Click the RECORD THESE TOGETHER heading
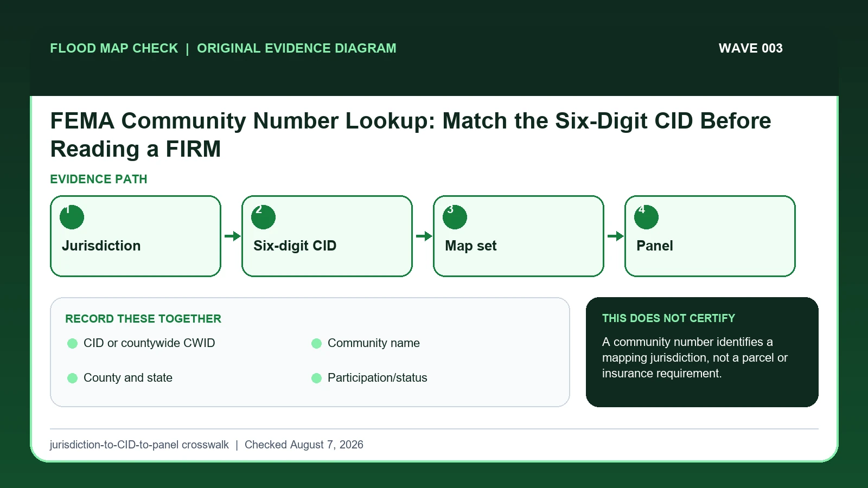 pyautogui.click(x=143, y=319)
